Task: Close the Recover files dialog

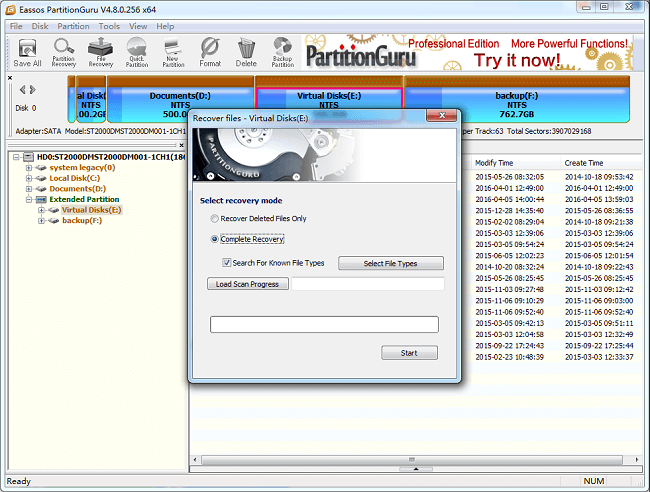Action: [442, 116]
